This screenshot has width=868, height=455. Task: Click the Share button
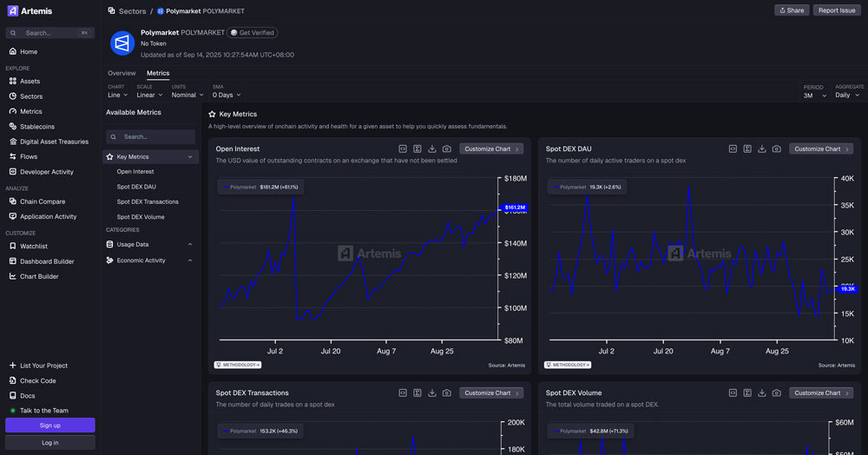point(792,10)
